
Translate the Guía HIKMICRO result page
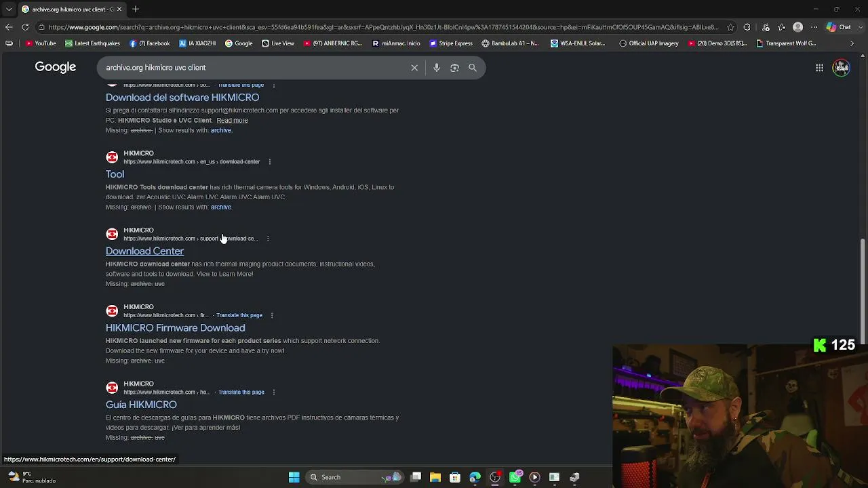coord(241,392)
